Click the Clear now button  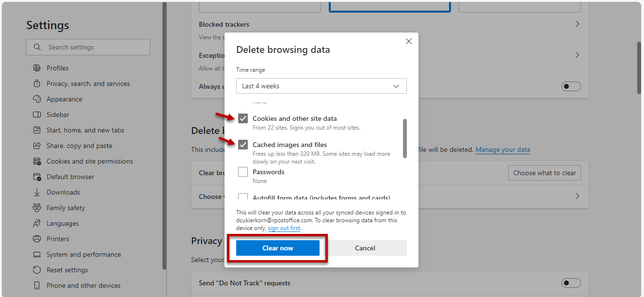tap(278, 248)
